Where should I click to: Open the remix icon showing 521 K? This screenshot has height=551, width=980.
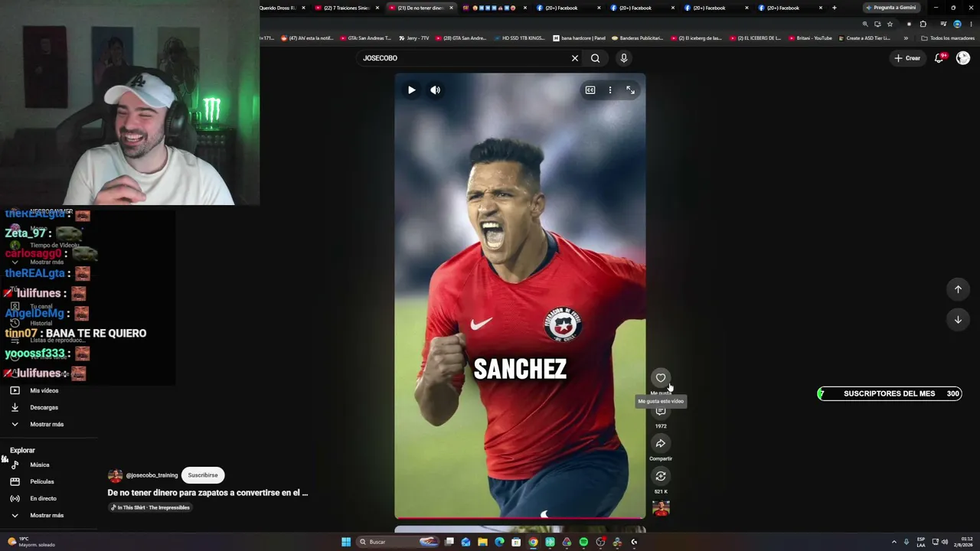coord(661,477)
